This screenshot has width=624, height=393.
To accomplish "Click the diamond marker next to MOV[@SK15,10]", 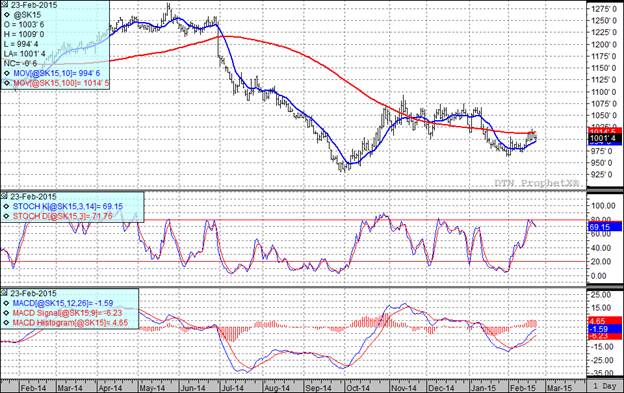I will (x=7, y=74).
